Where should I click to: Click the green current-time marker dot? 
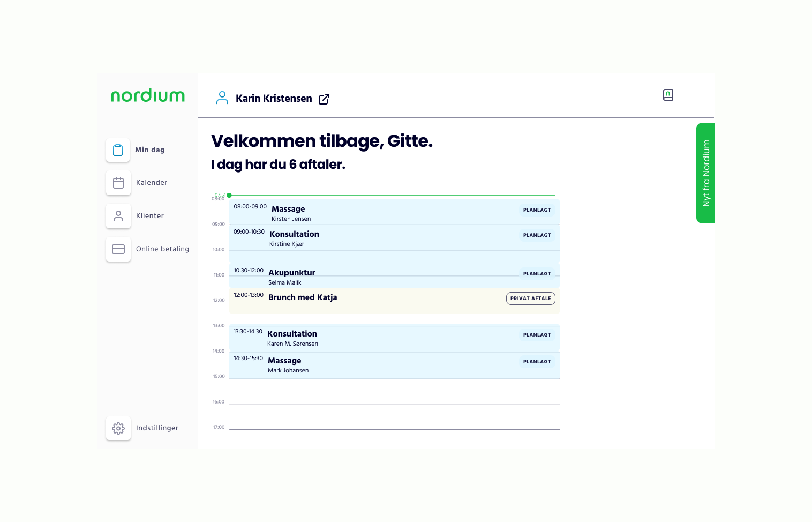click(x=229, y=196)
